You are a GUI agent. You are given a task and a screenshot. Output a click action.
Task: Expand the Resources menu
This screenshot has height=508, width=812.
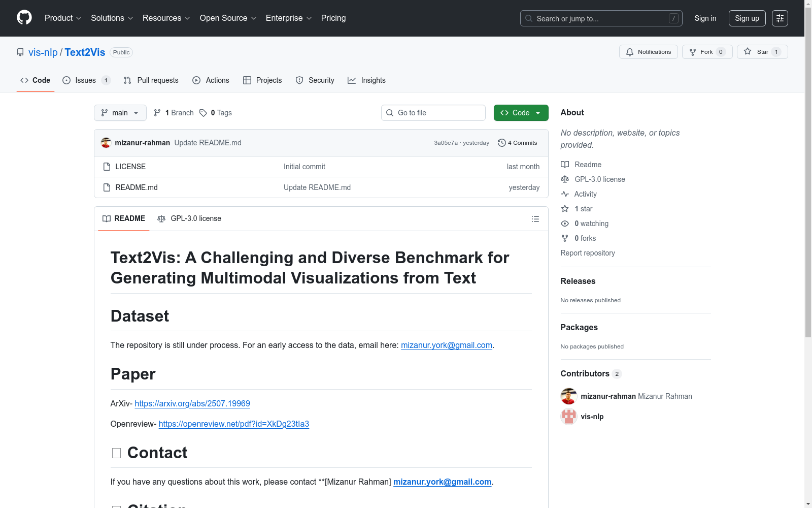pyautogui.click(x=166, y=18)
